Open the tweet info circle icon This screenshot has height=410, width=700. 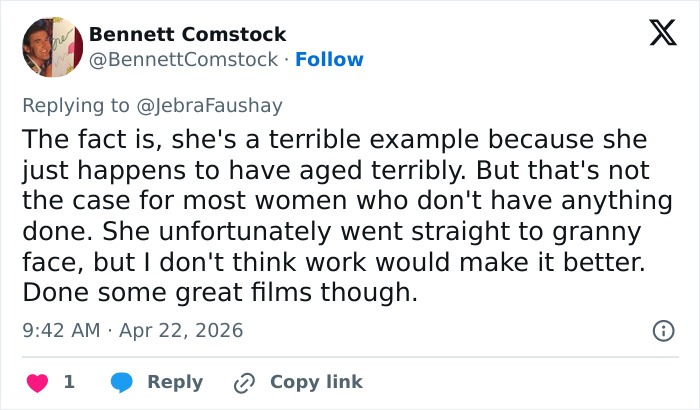point(662,330)
